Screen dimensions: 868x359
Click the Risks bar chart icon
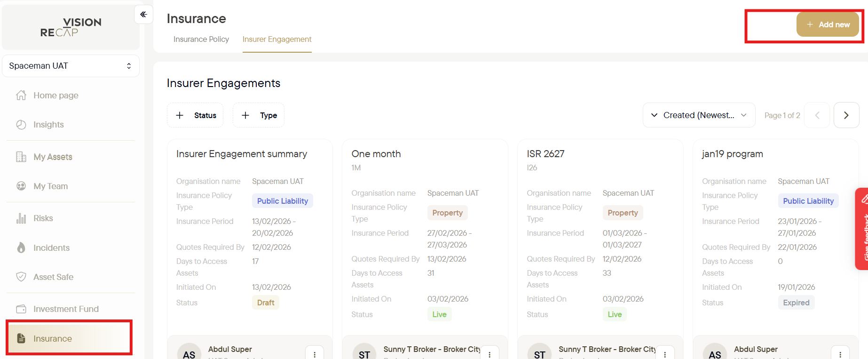(x=21, y=218)
